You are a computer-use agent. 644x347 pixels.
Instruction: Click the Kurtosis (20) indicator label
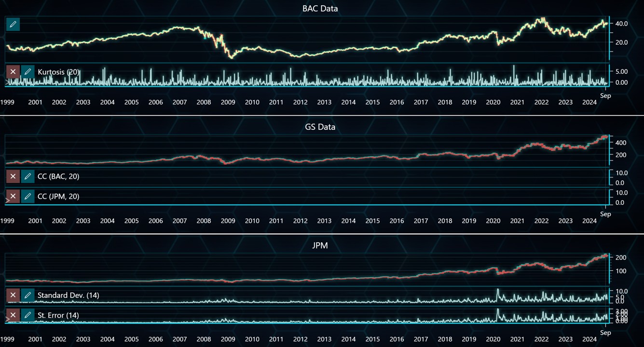tap(59, 71)
